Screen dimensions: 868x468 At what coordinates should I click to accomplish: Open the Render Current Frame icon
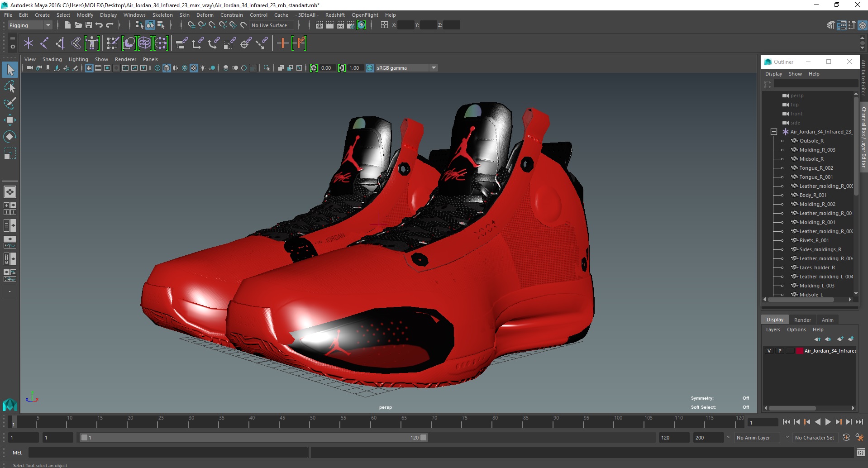(x=330, y=25)
